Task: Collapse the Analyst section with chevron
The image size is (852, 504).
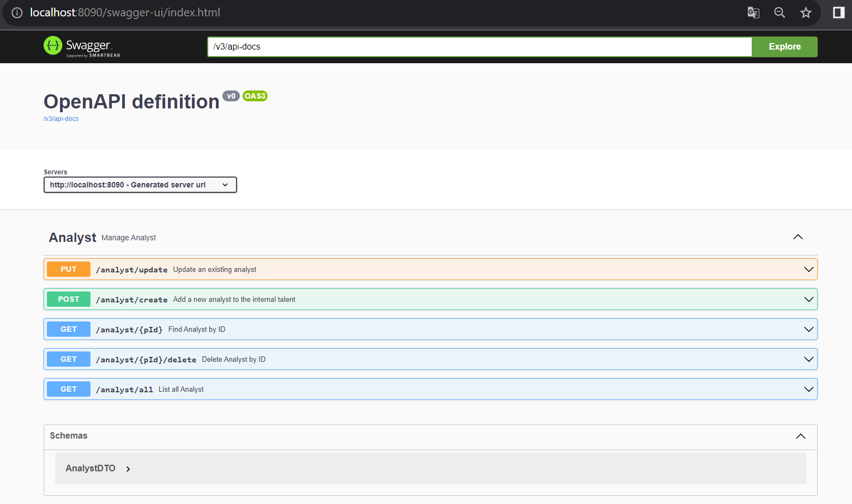Action: click(x=798, y=237)
